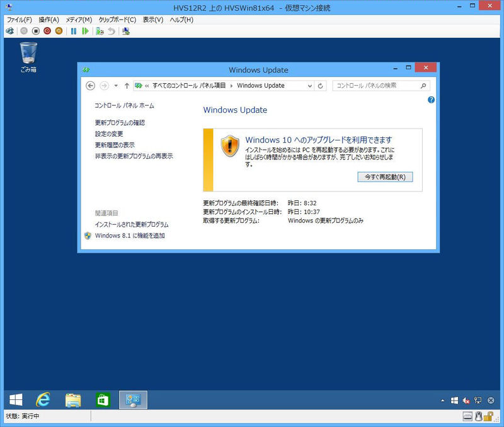Refresh the Windows Update page
The height and width of the screenshot is (427, 504).
click(320, 86)
